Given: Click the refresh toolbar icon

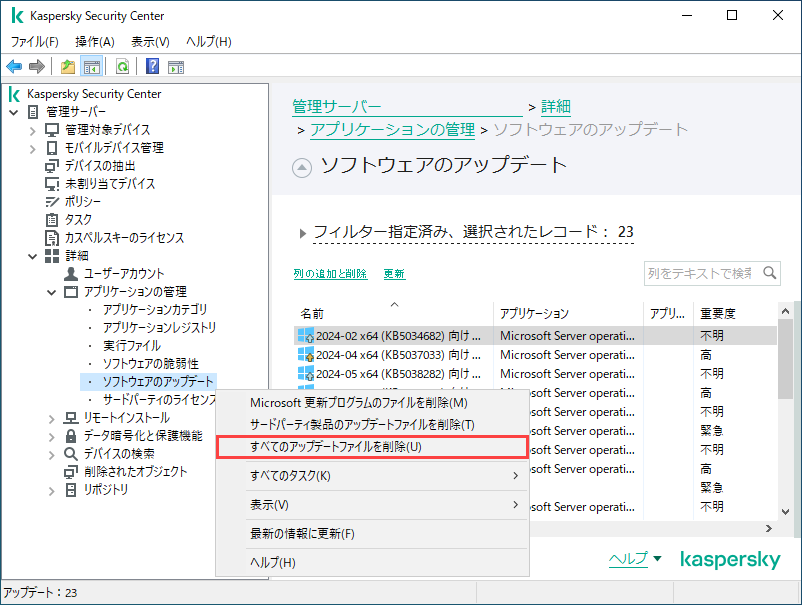Looking at the screenshot, I should click(x=122, y=66).
